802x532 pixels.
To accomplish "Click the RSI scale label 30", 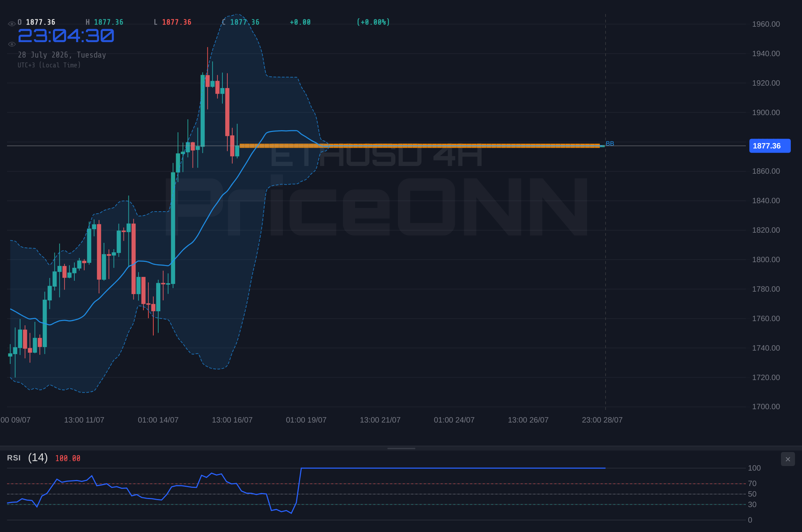I will coord(752,505).
